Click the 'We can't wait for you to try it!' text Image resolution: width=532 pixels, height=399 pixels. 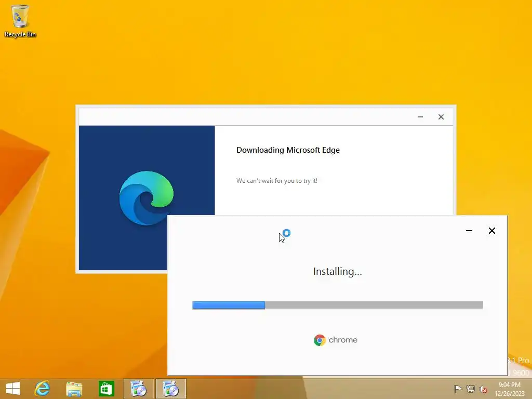coord(277,181)
